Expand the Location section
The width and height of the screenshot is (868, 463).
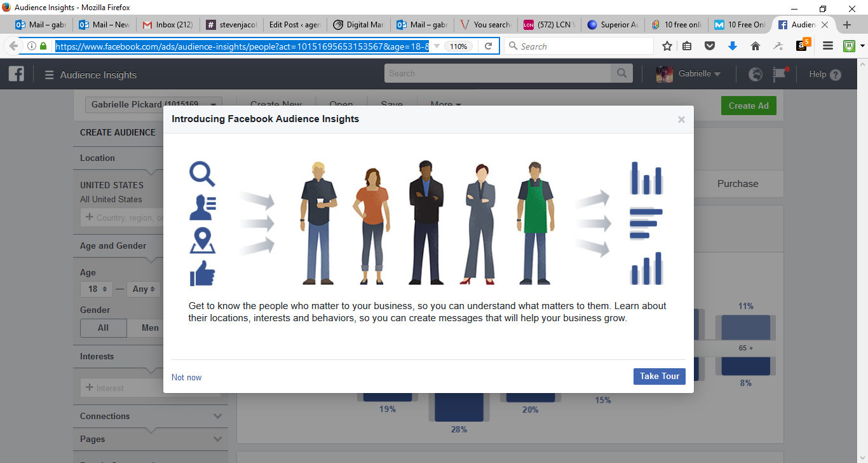118,158
